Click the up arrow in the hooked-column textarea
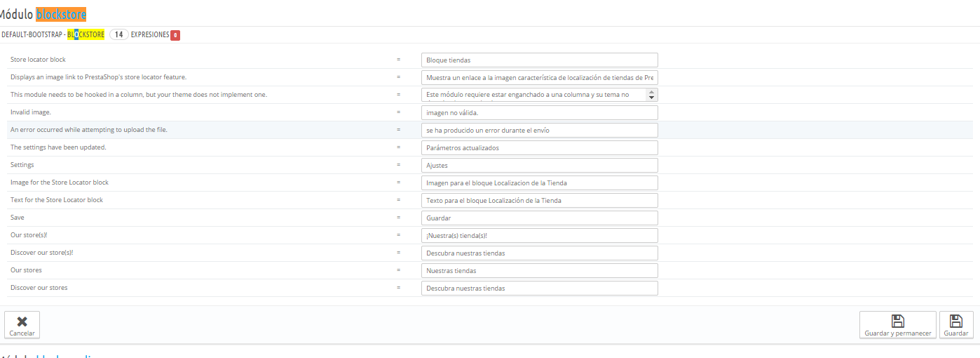Screen dimensions: 980x358 tap(652, 92)
